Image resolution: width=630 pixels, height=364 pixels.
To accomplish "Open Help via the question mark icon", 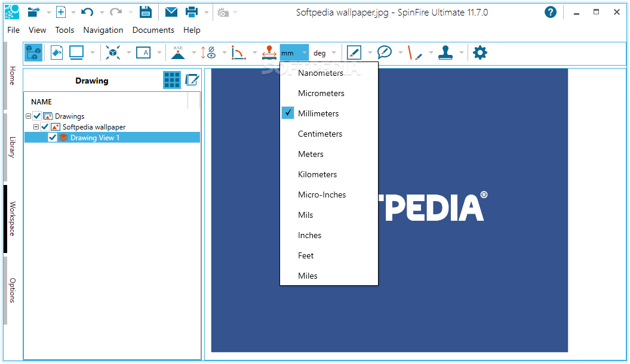I will [x=551, y=12].
